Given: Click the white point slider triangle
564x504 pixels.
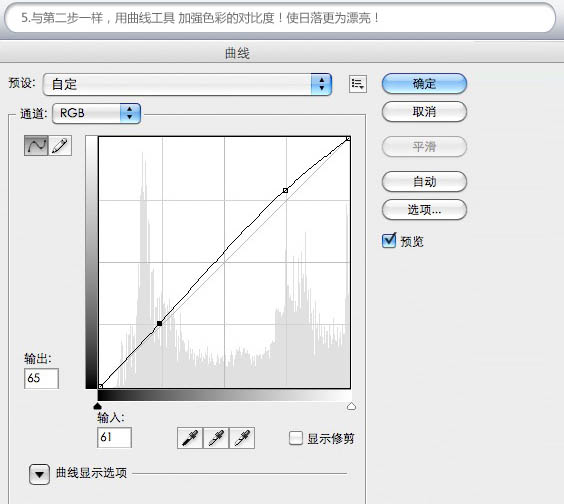Looking at the screenshot, I should pyautogui.click(x=351, y=406).
